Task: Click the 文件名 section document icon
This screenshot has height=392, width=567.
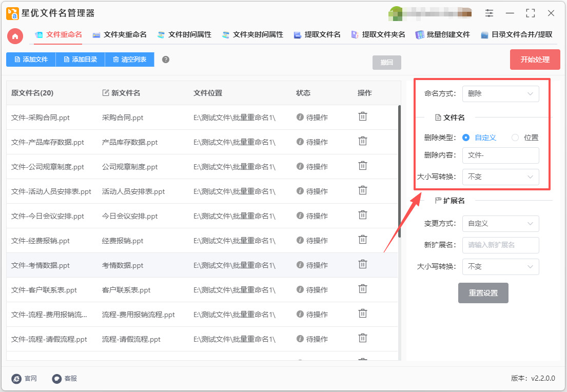Action: coord(438,117)
